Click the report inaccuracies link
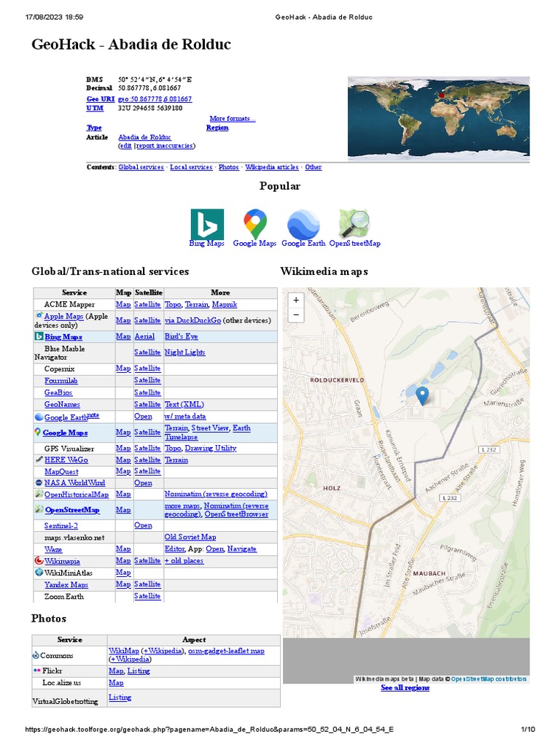Viewport: 560px width, 747px height. pos(164,146)
